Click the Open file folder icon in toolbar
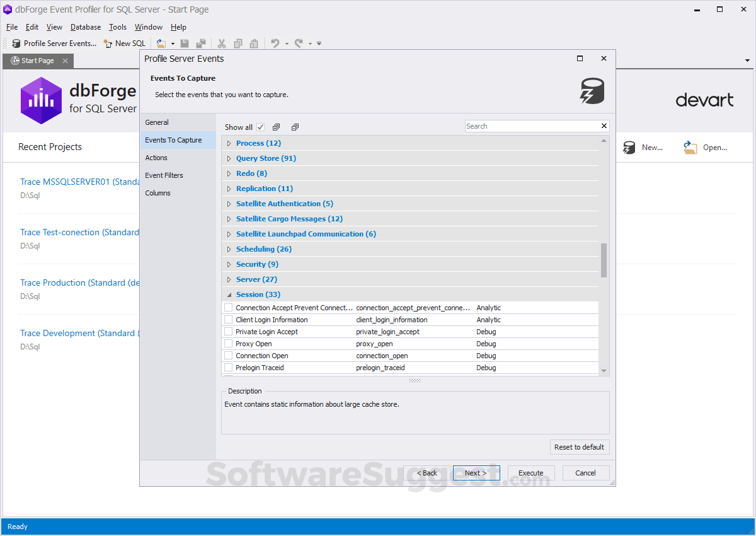The image size is (756, 536). [x=161, y=44]
